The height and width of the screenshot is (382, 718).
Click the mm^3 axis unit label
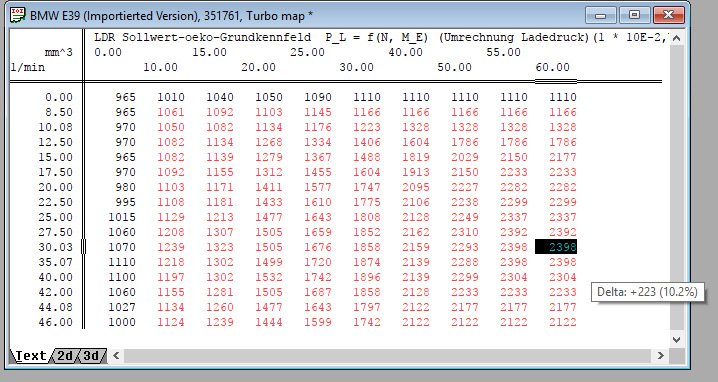tap(59, 52)
